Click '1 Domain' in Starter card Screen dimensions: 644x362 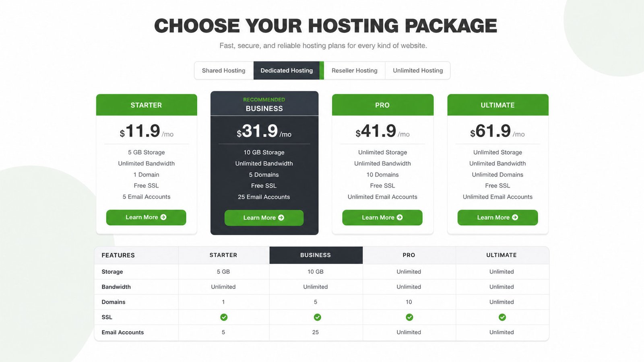coord(147,175)
